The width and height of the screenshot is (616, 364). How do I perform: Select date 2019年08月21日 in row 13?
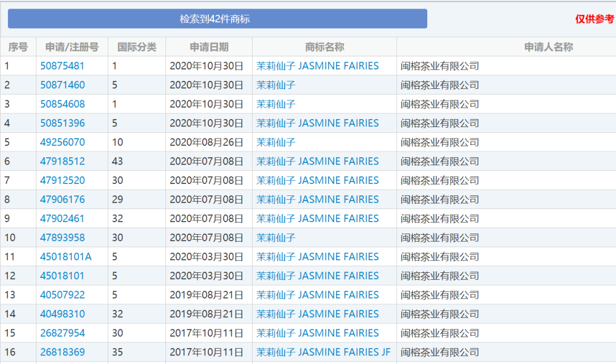[206, 295]
